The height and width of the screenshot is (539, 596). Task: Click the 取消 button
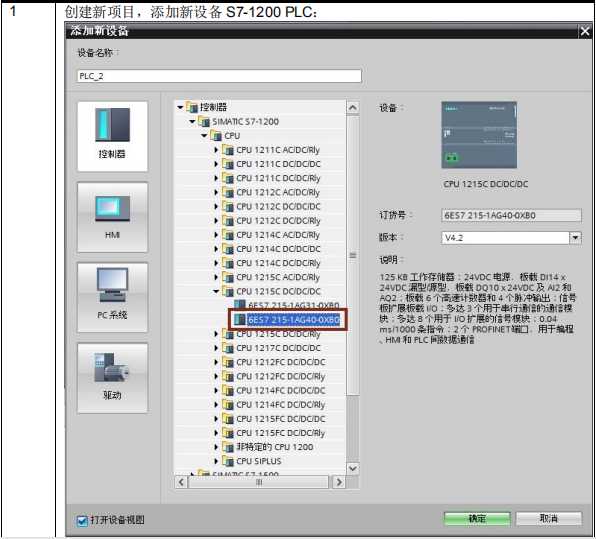(x=548, y=518)
